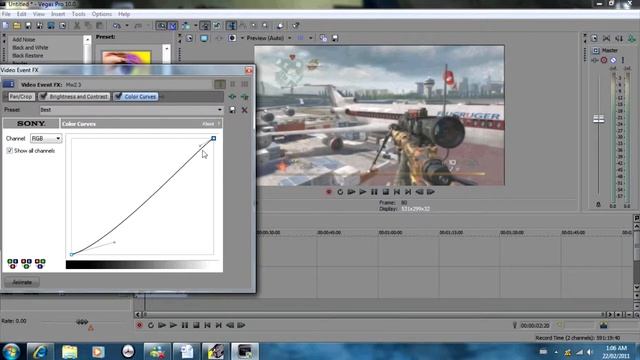Click the Save project icon

coord(28,26)
